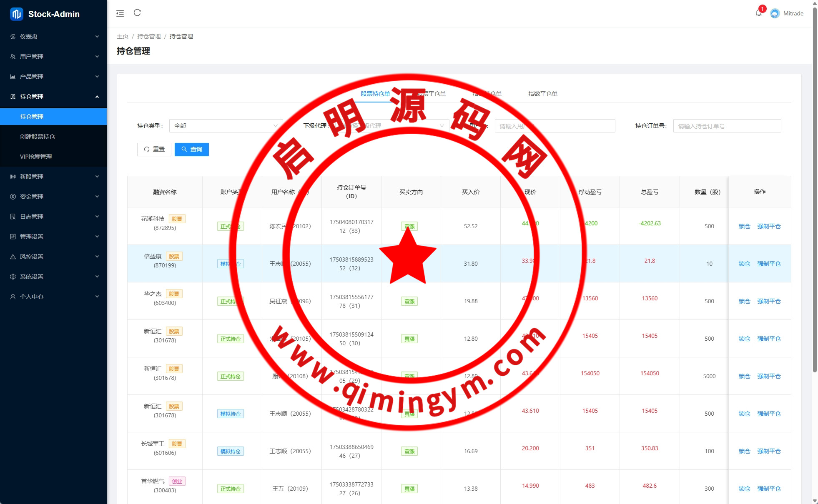
Task: Click the notification bell icon
Action: [x=758, y=13]
